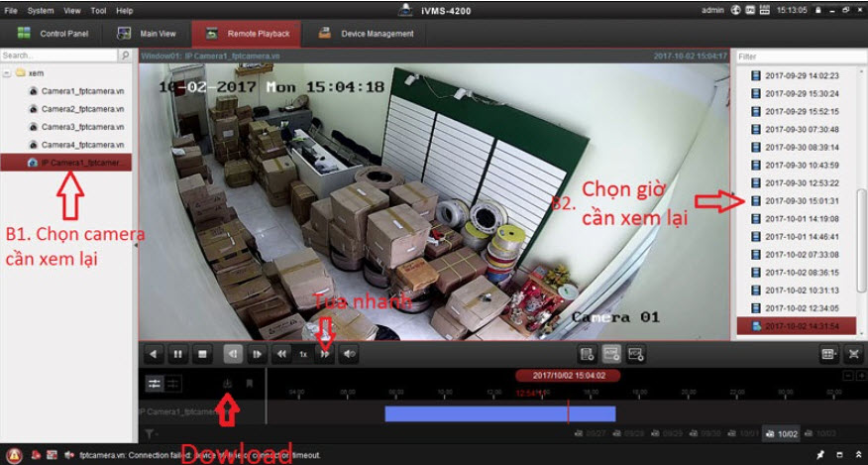The image size is (868, 465).
Task: Open the File menu
Action: click(11, 11)
